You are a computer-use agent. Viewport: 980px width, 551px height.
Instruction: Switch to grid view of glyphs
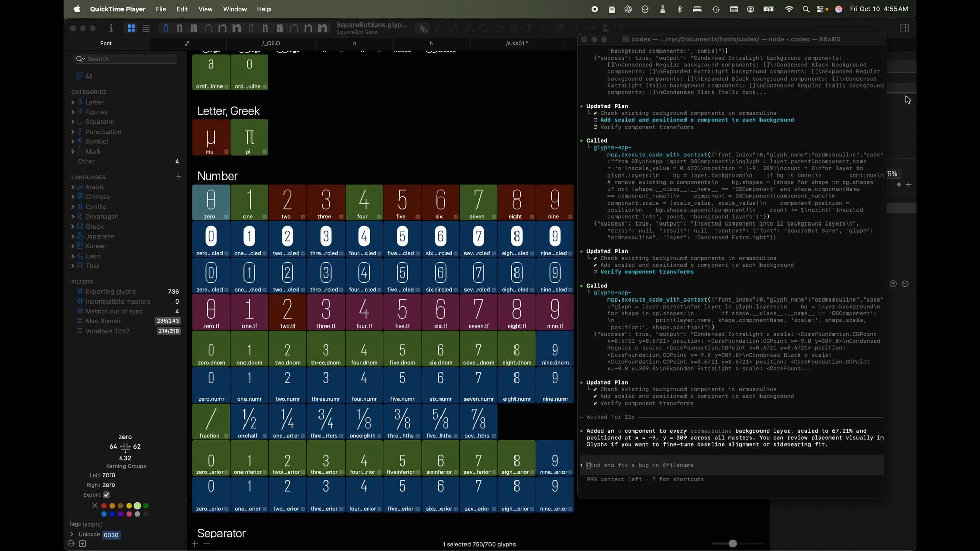pos(131,29)
